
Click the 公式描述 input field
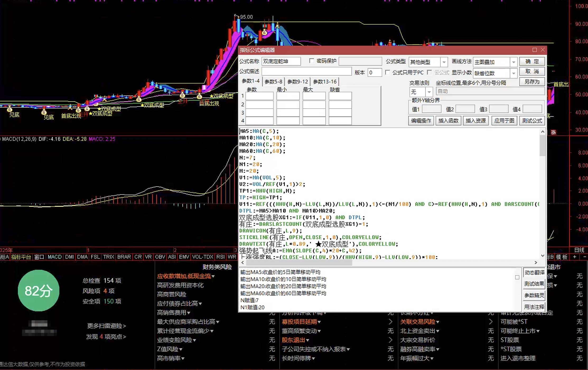point(306,71)
